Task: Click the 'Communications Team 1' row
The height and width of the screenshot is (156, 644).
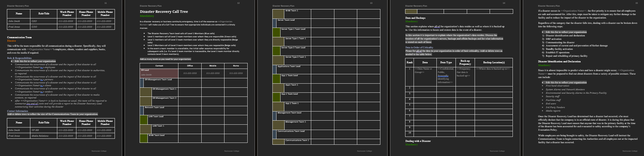Action: (326, 142)
